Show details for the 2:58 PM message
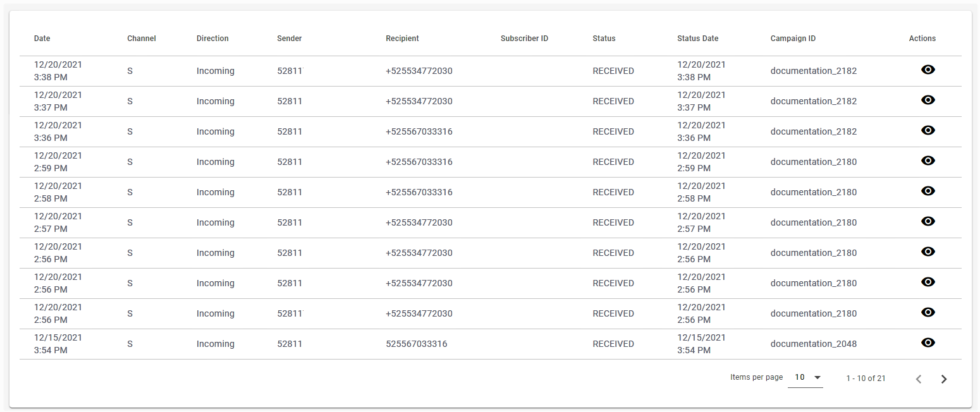Viewport: 980px width, 412px height. (928, 191)
